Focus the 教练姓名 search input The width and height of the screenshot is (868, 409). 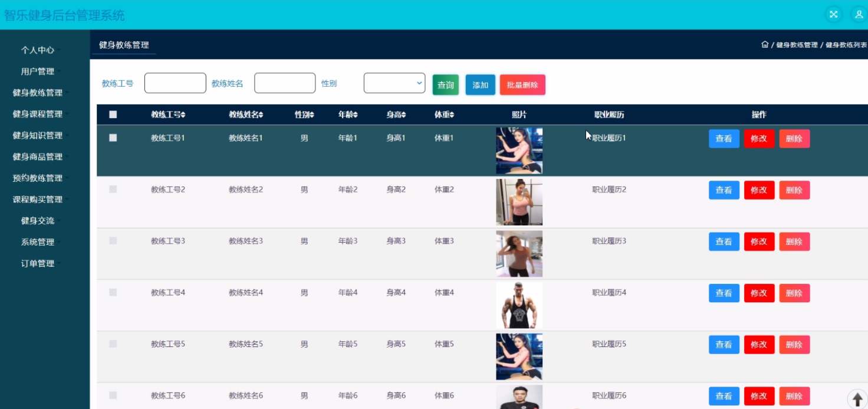click(x=285, y=83)
